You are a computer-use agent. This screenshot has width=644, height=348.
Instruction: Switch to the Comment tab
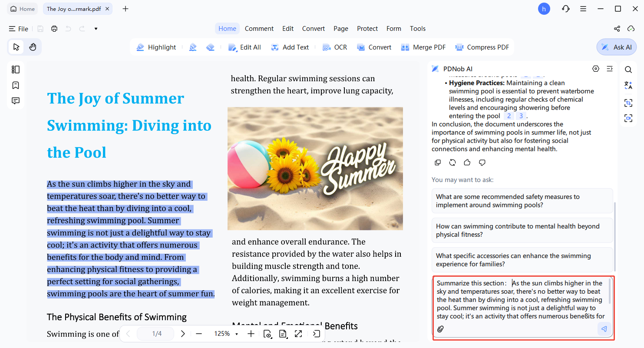tap(259, 29)
